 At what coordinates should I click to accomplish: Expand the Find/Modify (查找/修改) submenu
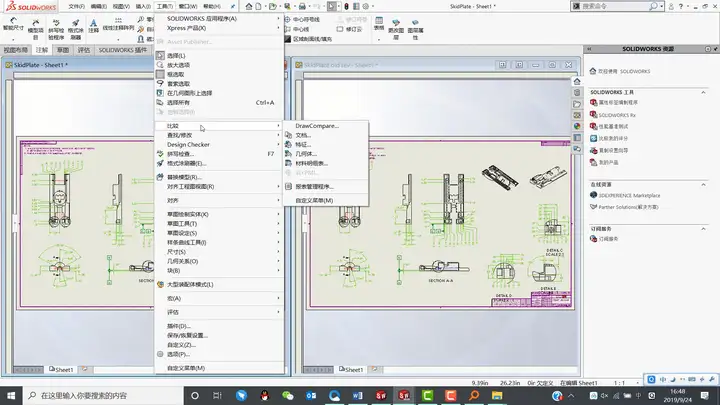pyautogui.click(x=219, y=135)
